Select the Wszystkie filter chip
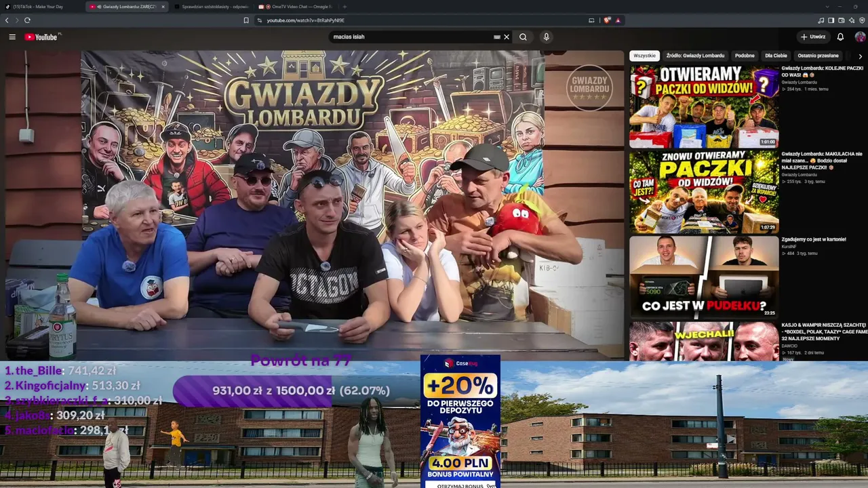Image resolution: width=868 pixels, height=488 pixels. (x=644, y=56)
